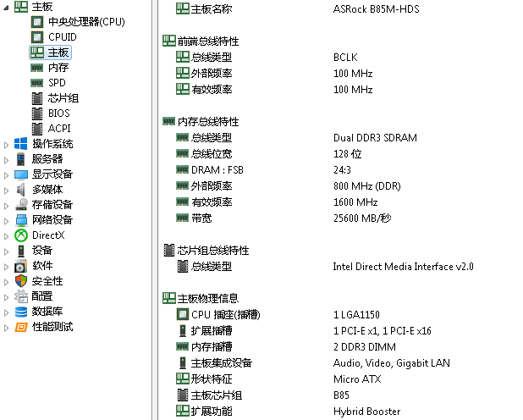Click the DirectX Xbox logo icon

21,235
